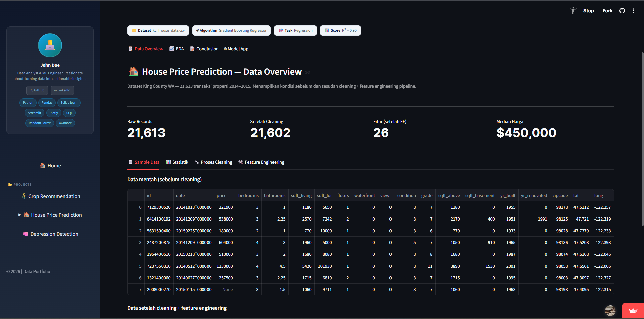The height and width of the screenshot is (319, 644).
Task: Click the anchor link icon beside page title
Action: click(307, 72)
